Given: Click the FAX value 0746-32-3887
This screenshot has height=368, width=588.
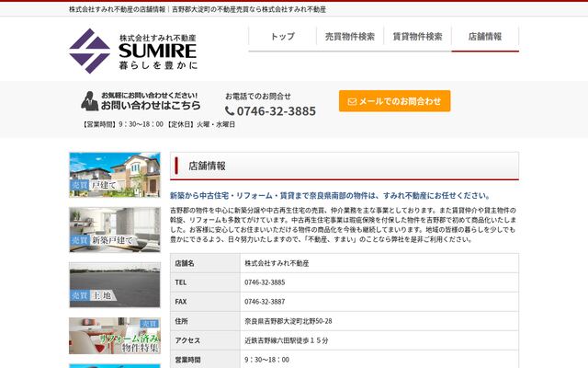Looking at the screenshot, I should click(x=265, y=302).
